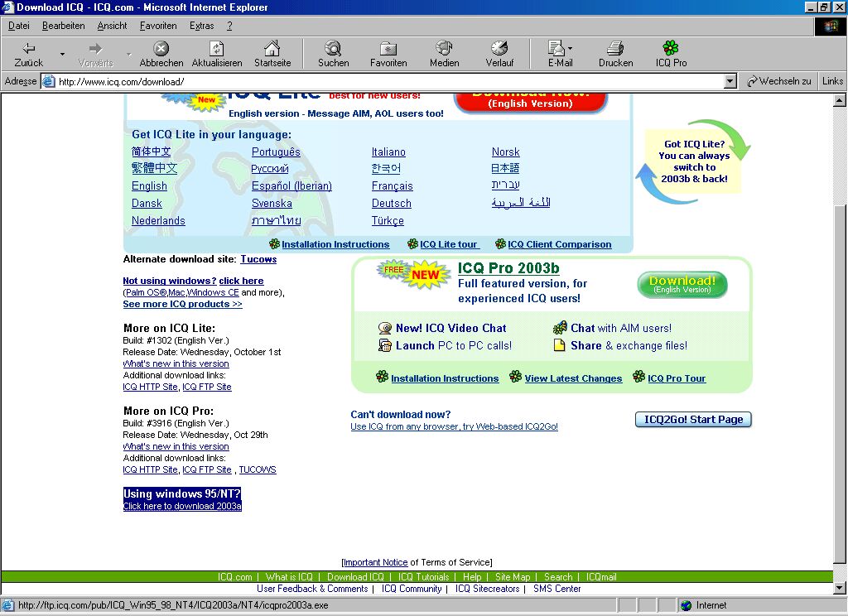Image resolution: width=848 pixels, height=616 pixels.
Task: Open the home page via Startseite
Action: point(272,55)
